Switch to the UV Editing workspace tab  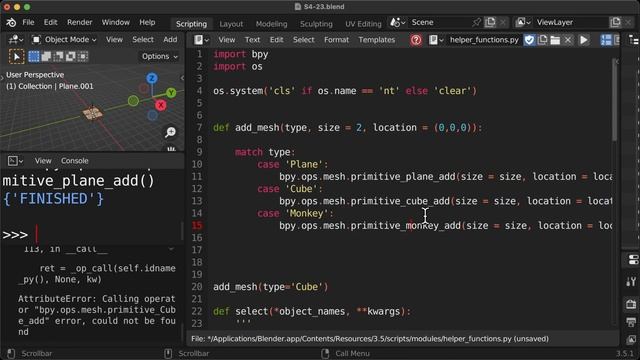363,24
